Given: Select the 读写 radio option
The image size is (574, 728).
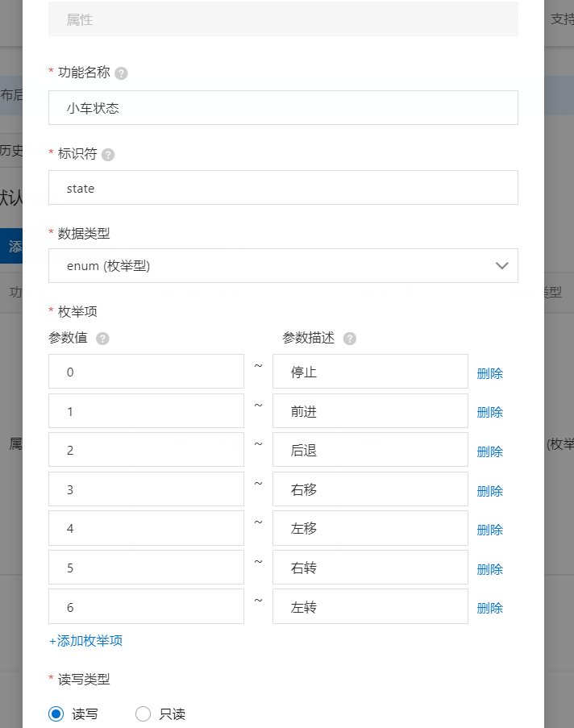Looking at the screenshot, I should click(56, 713).
